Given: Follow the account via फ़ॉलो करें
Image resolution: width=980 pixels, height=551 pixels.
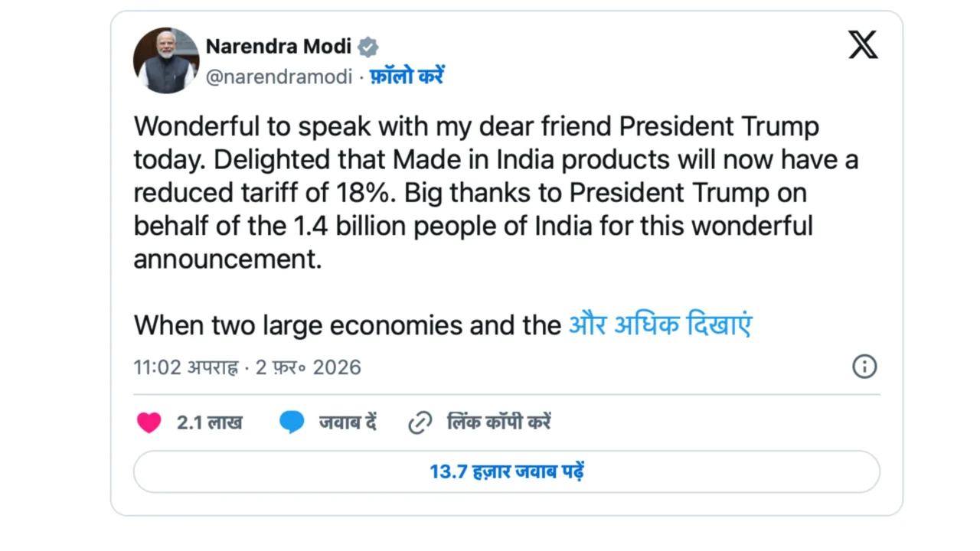Looking at the screenshot, I should (407, 77).
